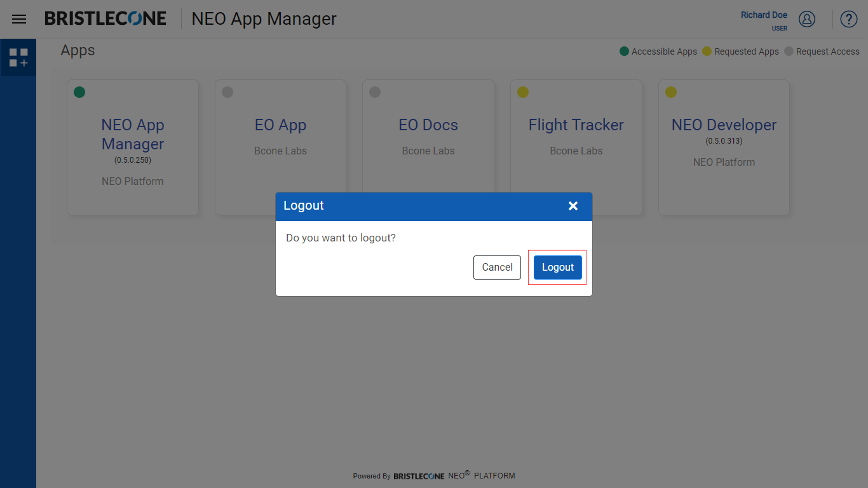Open the EO App card
The width and height of the screenshot is (868, 488).
point(280,147)
